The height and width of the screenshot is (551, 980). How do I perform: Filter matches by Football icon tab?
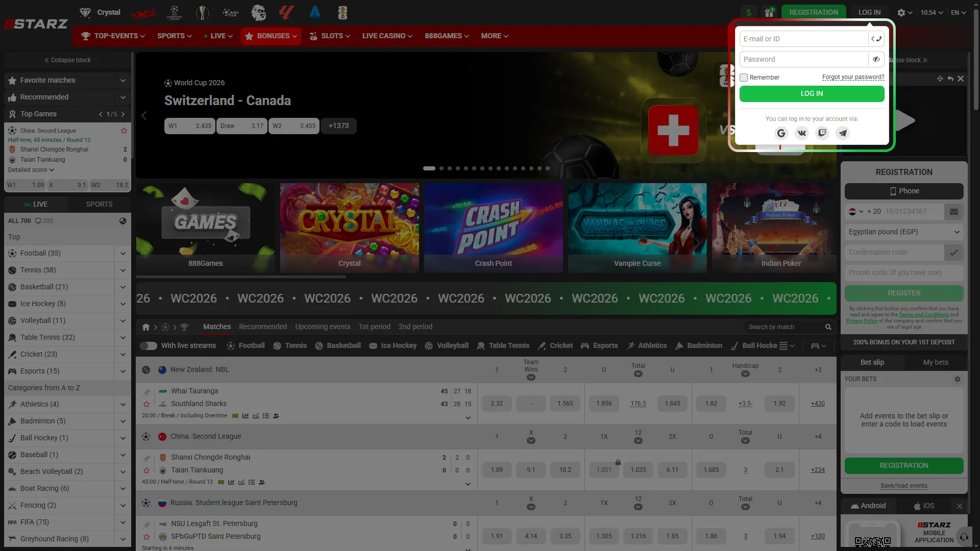[246, 345]
